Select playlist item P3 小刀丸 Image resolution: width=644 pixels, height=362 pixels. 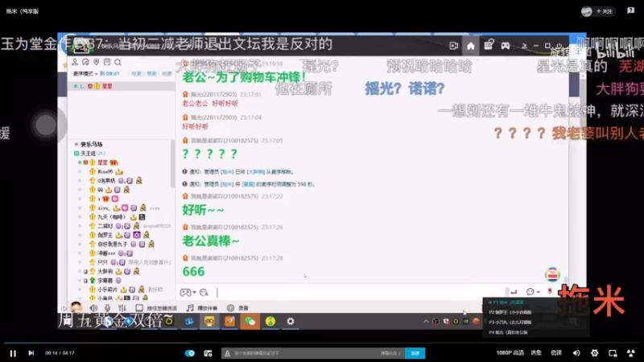(510, 323)
